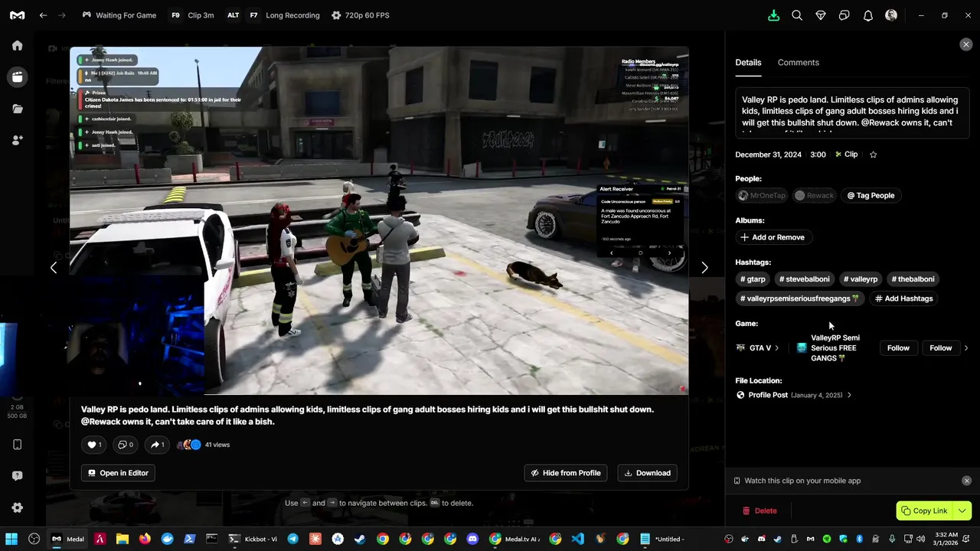
Task: Open 720p 60 FPS quality settings
Action: click(x=360, y=15)
